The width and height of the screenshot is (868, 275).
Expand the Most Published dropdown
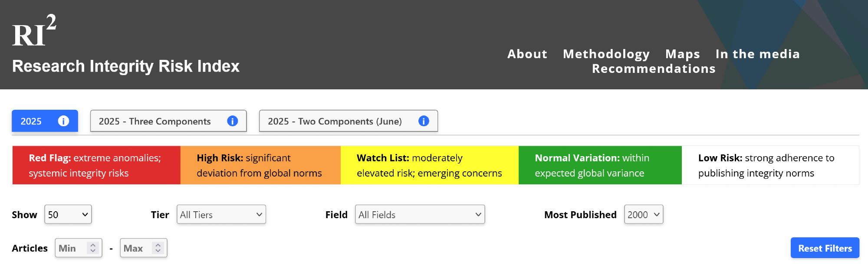pyautogui.click(x=644, y=215)
